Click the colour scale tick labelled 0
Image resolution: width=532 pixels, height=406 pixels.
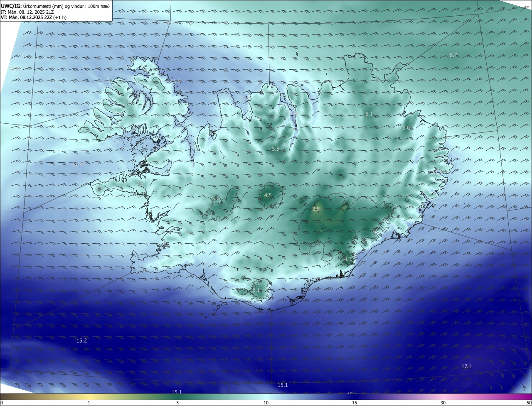pos(2,403)
